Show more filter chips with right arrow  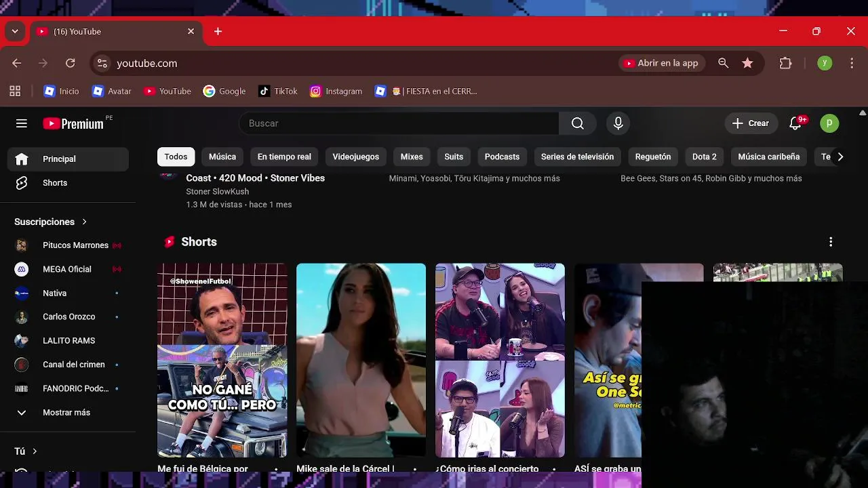click(840, 157)
